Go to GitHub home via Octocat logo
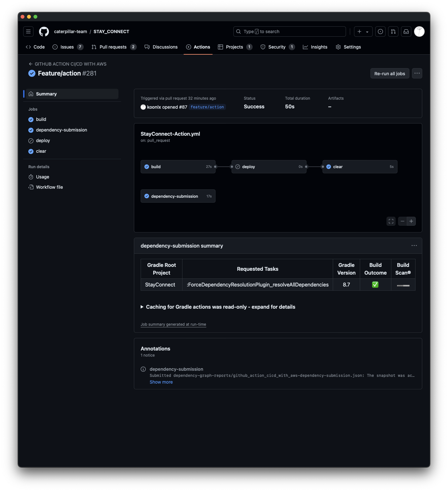448x491 pixels. (44, 32)
